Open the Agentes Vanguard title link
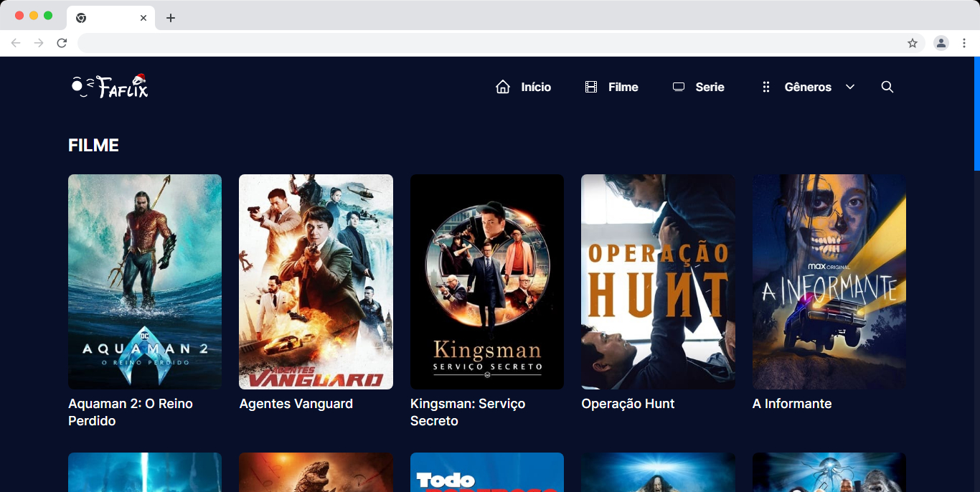980x492 pixels. coord(296,404)
